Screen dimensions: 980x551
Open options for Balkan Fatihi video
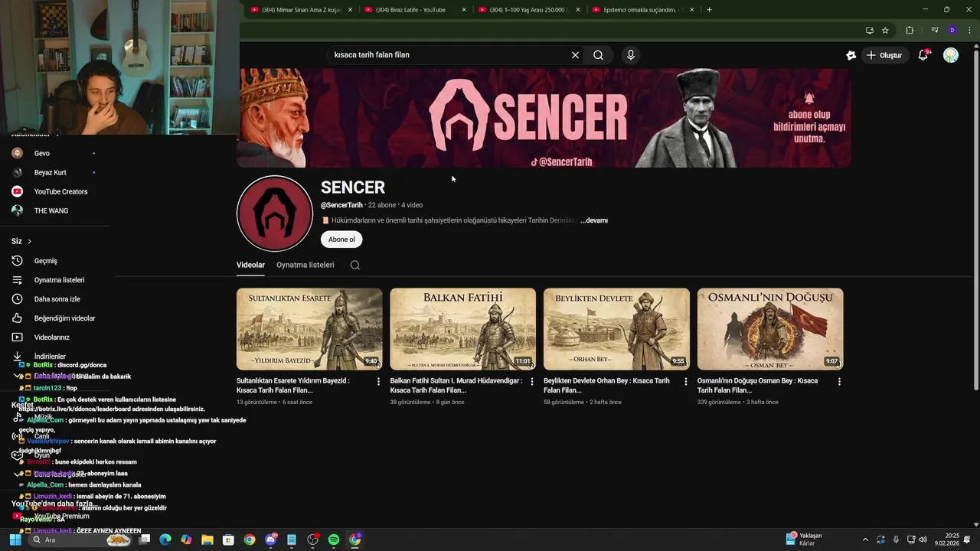coord(532,381)
